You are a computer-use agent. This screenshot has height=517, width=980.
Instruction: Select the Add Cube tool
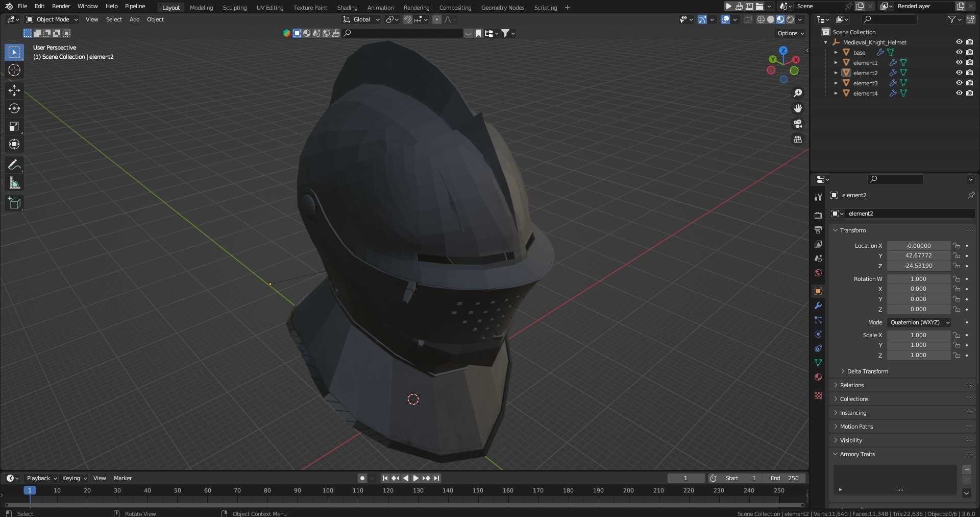[14, 203]
